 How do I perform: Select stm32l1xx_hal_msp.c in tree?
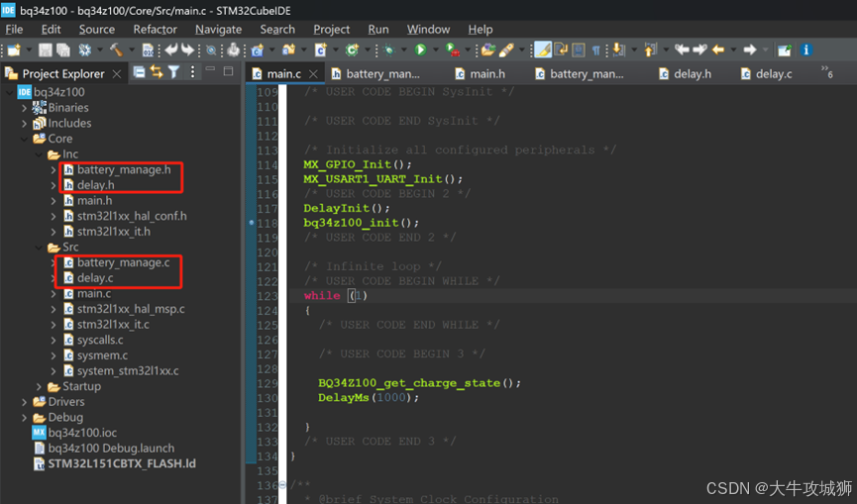pyautogui.click(x=124, y=309)
